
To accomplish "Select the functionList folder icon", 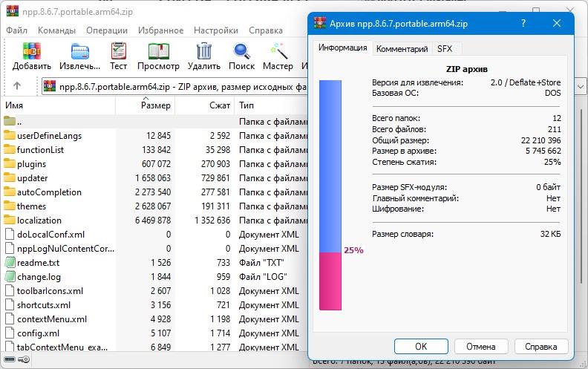I will click(10, 149).
